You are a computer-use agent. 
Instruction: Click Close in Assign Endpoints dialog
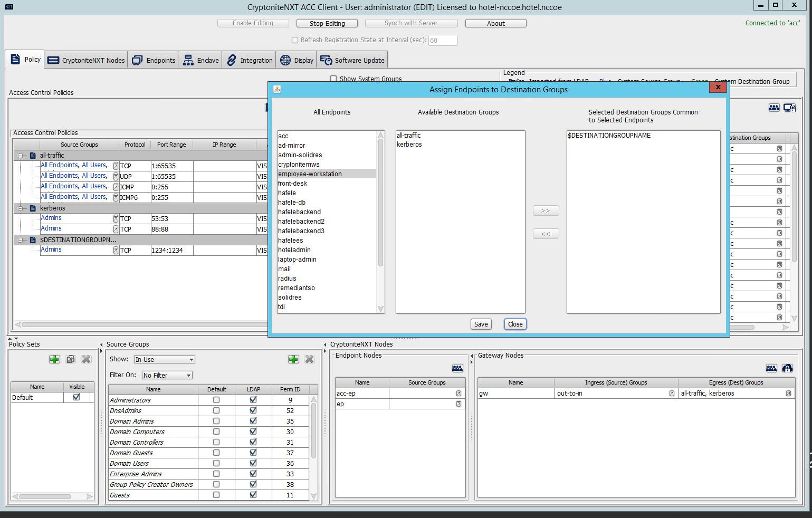click(515, 324)
